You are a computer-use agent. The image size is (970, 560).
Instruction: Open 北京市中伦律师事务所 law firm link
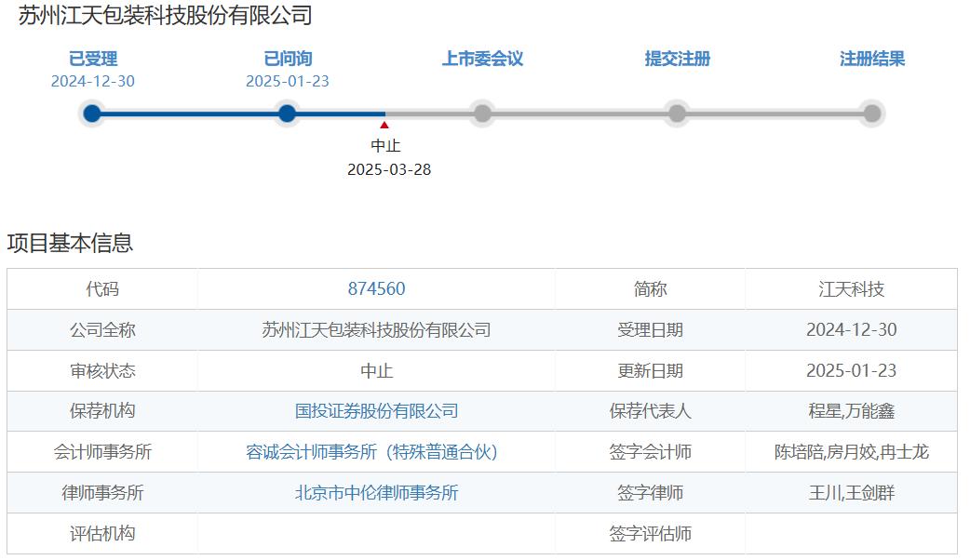376,493
